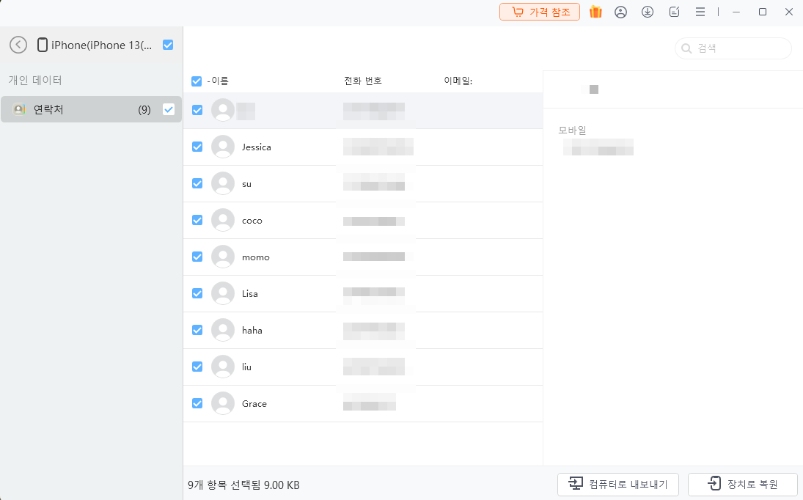Click the 개인 데이터 section heading
This screenshot has height=500, width=803.
[x=35, y=80]
